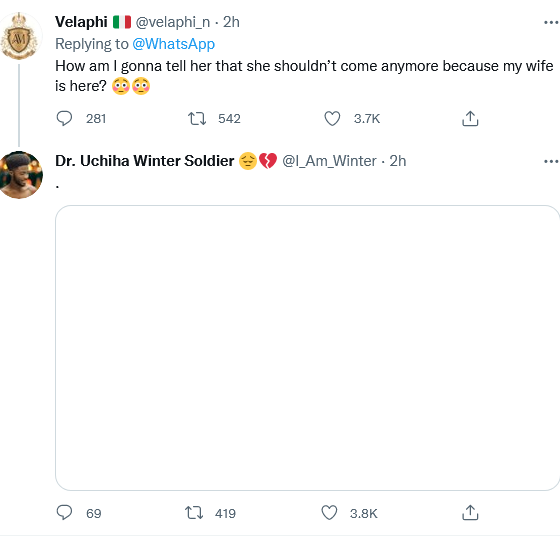Open Dr. Uchiha Winter Soldier's avatar
The image size is (560, 542).
(19, 175)
